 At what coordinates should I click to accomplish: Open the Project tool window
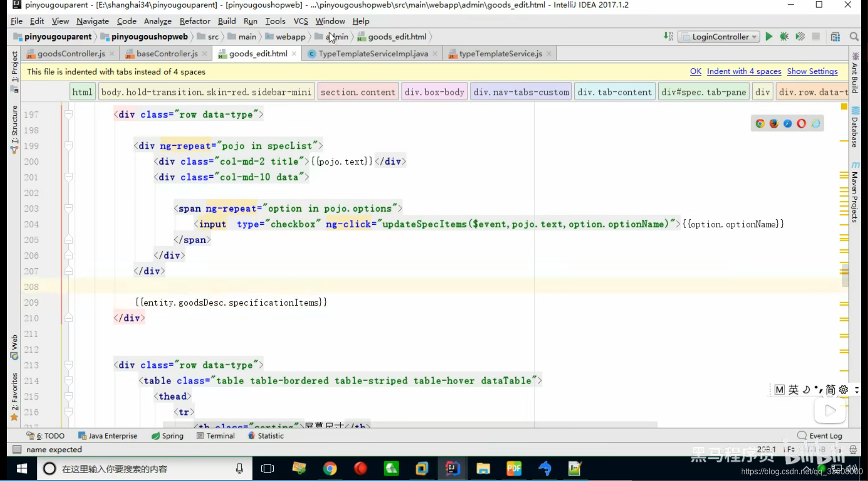coord(14,71)
